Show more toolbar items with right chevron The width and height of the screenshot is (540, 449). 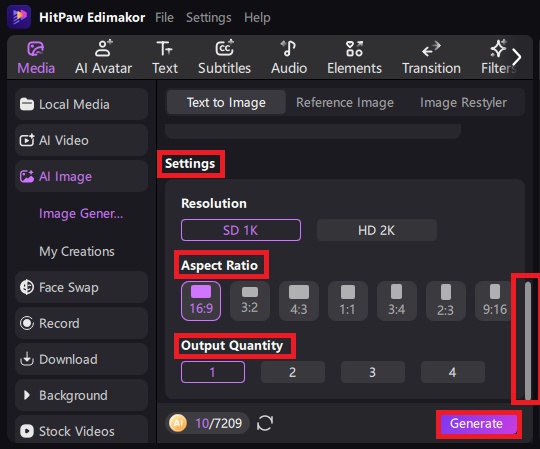coord(517,57)
